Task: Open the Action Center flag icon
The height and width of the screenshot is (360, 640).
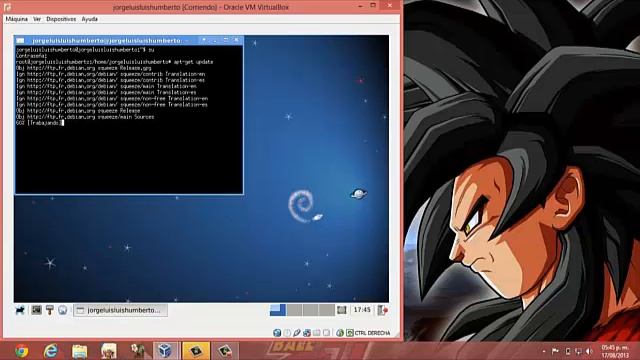Action: pos(555,351)
